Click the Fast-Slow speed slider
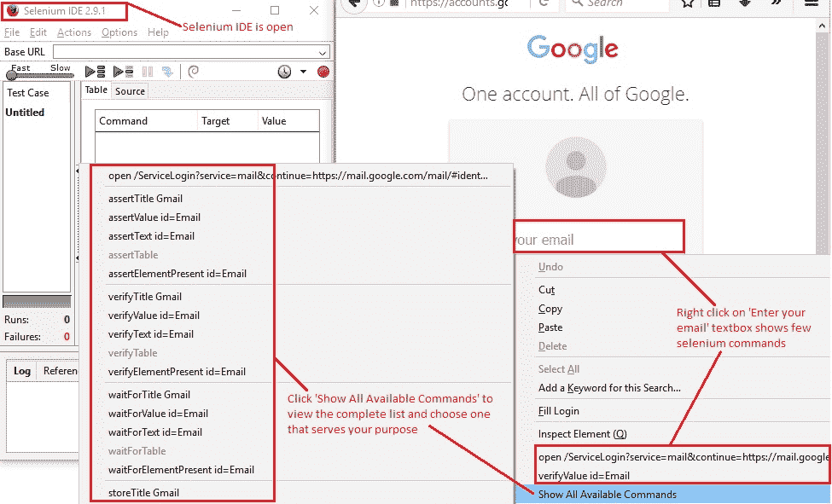The image size is (832, 504). point(42,75)
